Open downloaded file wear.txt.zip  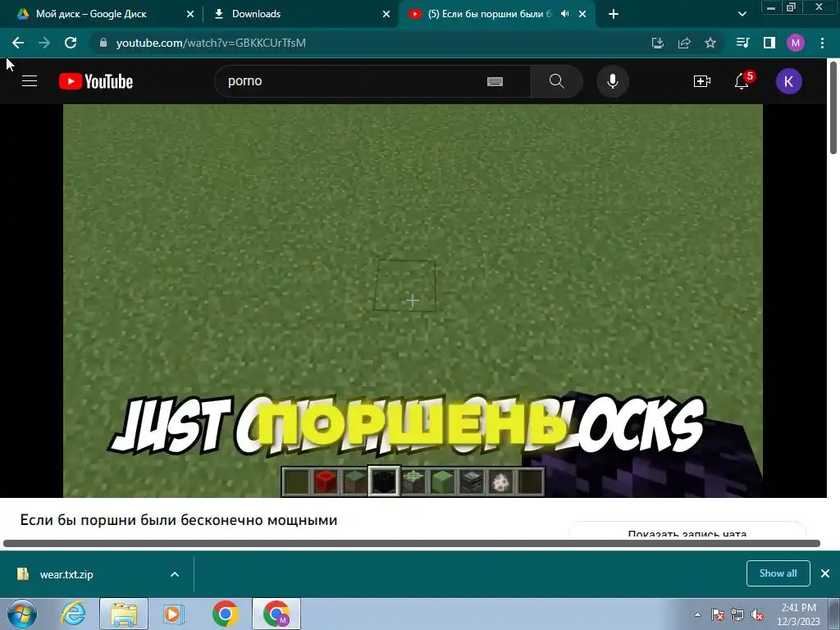click(x=66, y=574)
